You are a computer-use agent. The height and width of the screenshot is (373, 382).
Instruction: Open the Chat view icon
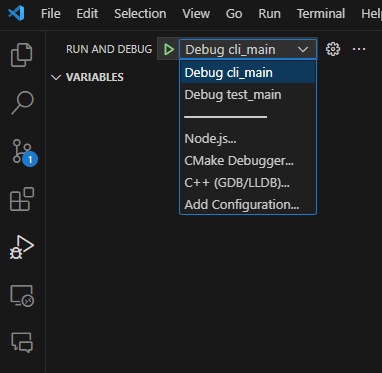click(22, 343)
